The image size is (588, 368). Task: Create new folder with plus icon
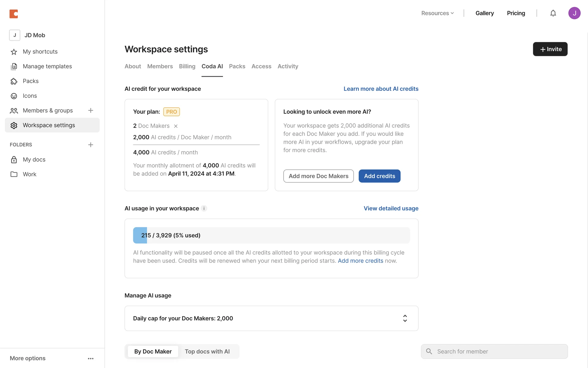pos(91,145)
